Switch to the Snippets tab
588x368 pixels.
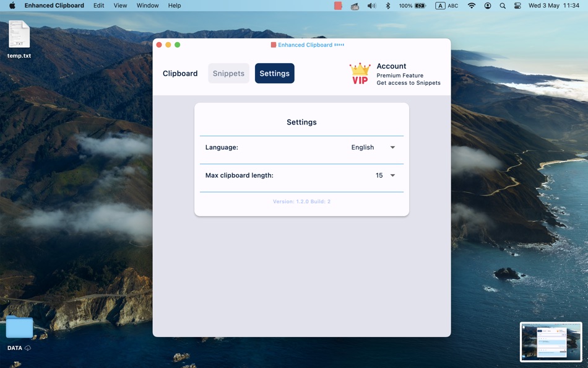(228, 73)
